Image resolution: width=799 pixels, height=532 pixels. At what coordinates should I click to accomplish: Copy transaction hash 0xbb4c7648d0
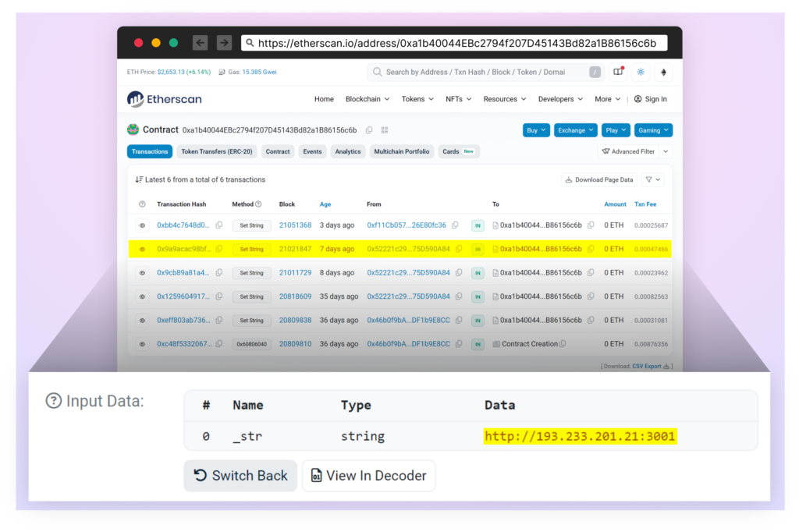[x=219, y=225]
